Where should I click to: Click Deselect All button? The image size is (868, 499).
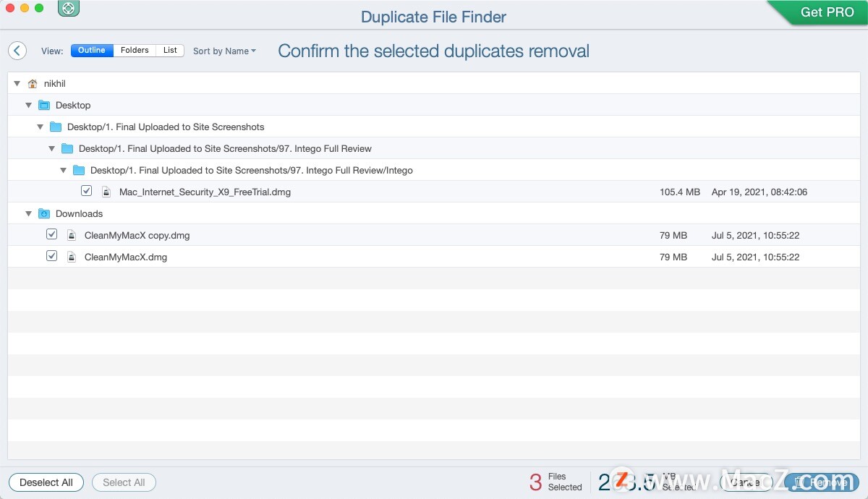pyautogui.click(x=46, y=482)
